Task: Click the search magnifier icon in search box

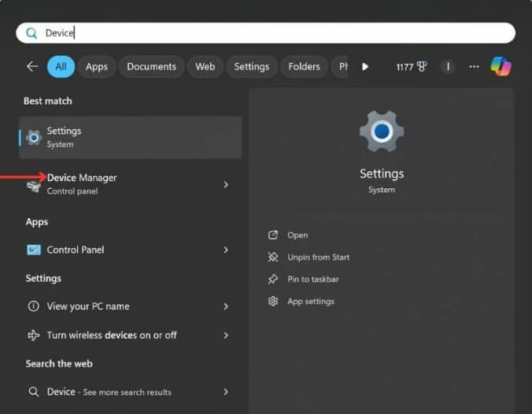Action: pos(31,33)
